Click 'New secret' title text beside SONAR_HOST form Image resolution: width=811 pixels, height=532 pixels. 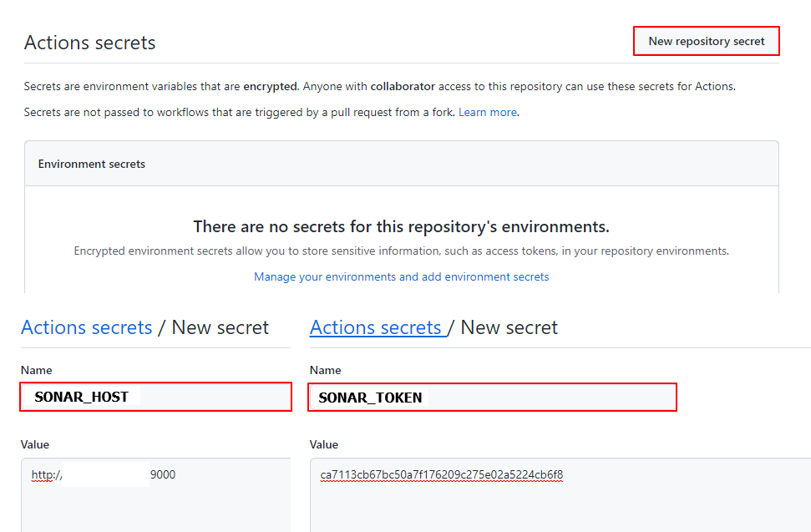(x=220, y=327)
